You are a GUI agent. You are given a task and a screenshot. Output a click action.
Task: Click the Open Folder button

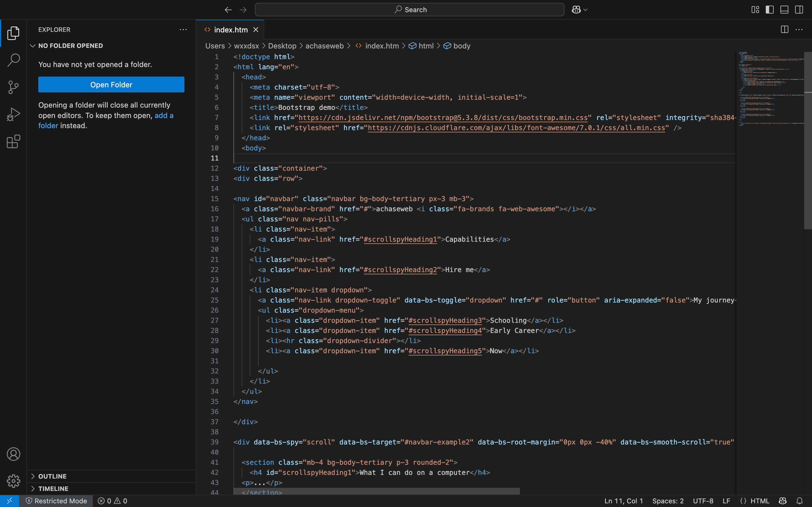click(x=111, y=84)
